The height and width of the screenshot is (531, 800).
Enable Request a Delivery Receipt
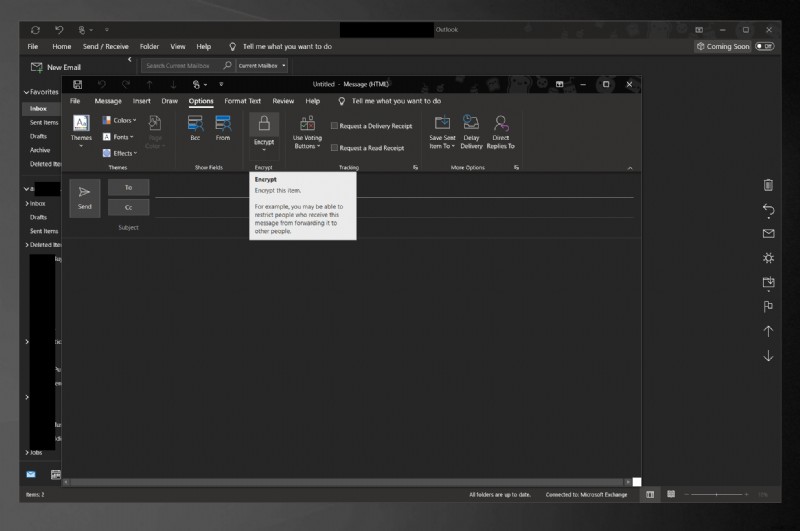coord(334,126)
